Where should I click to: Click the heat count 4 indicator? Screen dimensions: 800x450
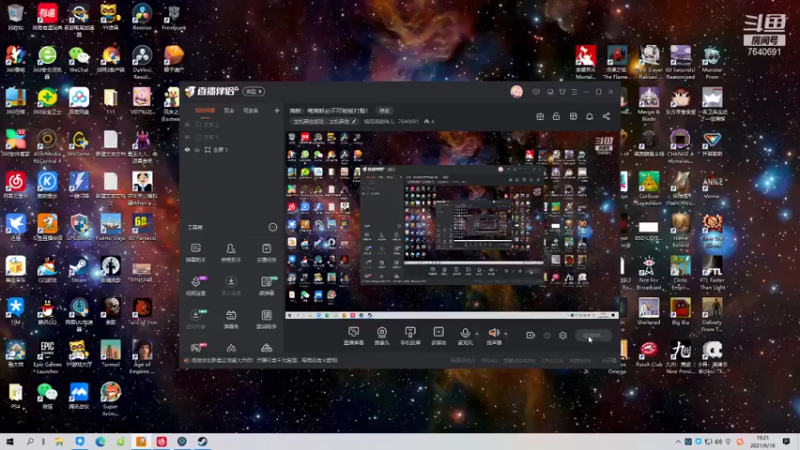coord(429,121)
